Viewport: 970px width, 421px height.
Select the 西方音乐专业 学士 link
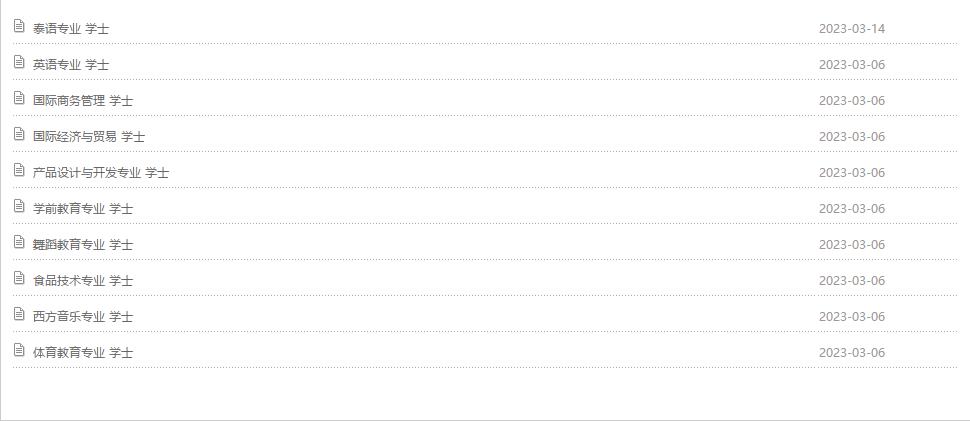coord(83,317)
